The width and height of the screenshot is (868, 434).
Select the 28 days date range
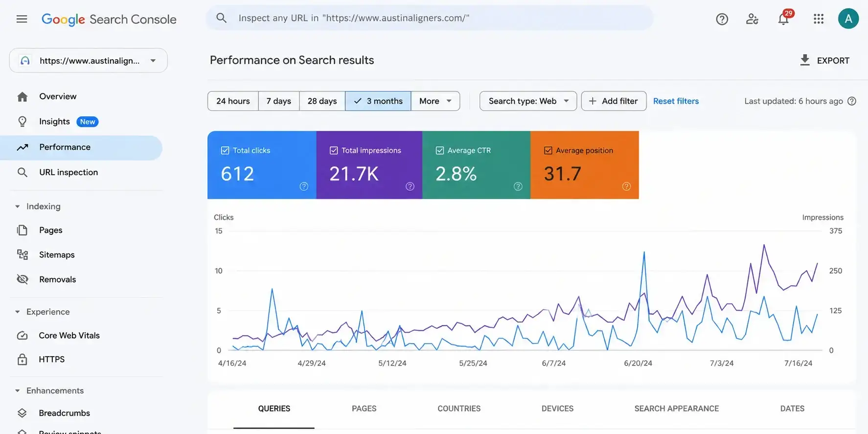322,101
